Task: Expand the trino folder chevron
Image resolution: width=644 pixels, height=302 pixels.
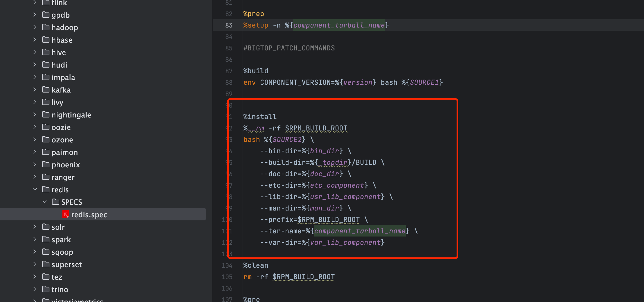Action: 35,289
